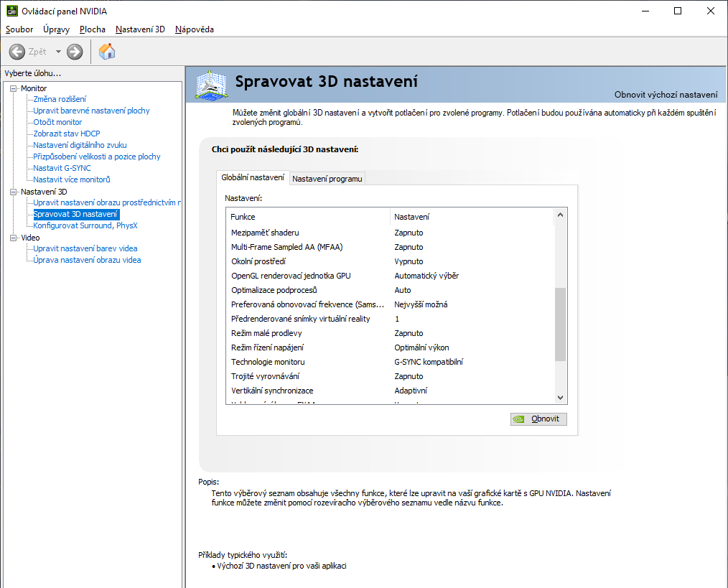728x588 pixels.
Task: Open Zobrazit stav HDCP task
Action: (66, 134)
